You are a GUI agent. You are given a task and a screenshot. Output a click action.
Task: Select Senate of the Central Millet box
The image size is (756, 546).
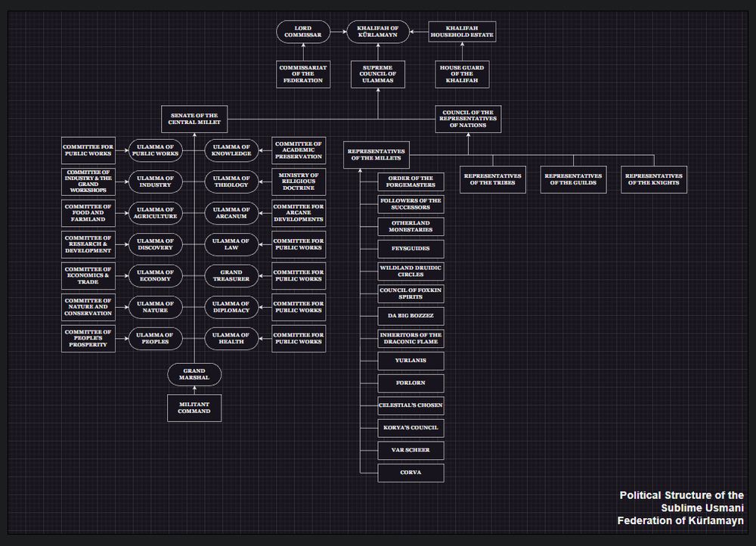pos(194,119)
